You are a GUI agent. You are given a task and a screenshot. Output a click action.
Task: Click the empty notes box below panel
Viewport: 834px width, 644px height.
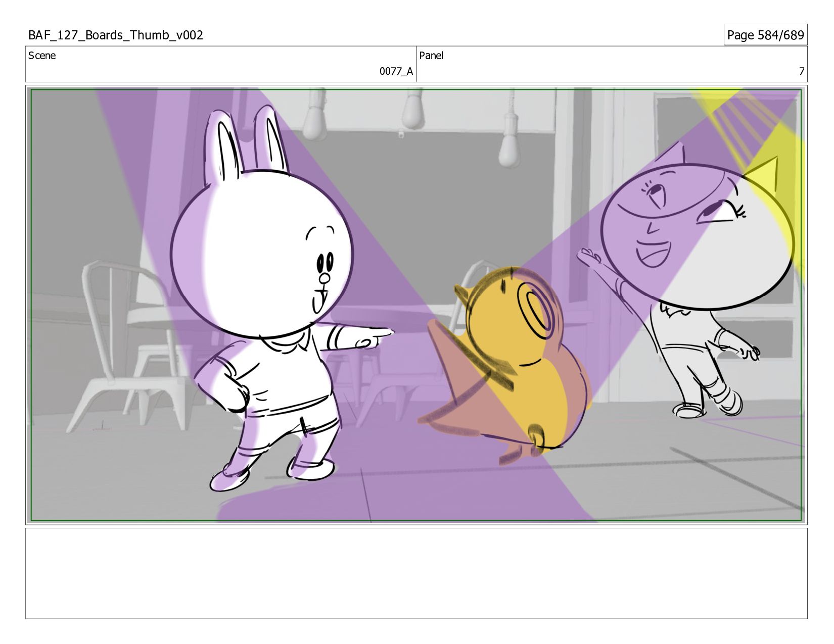click(x=416, y=573)
